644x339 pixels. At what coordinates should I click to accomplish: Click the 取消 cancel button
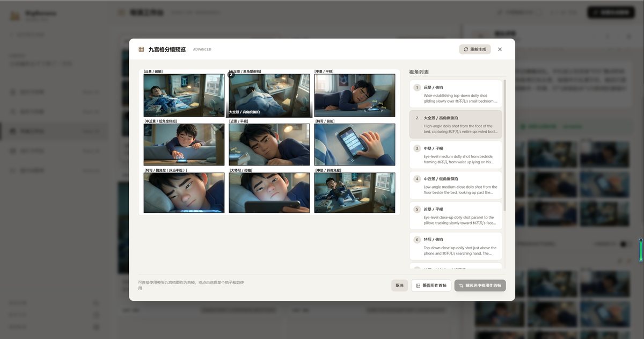pos(399,285)
